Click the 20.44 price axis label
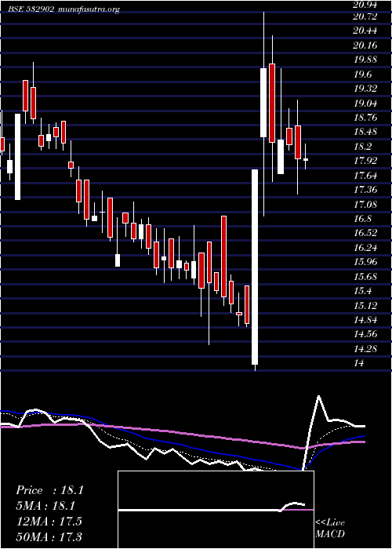 pos(365,31)
